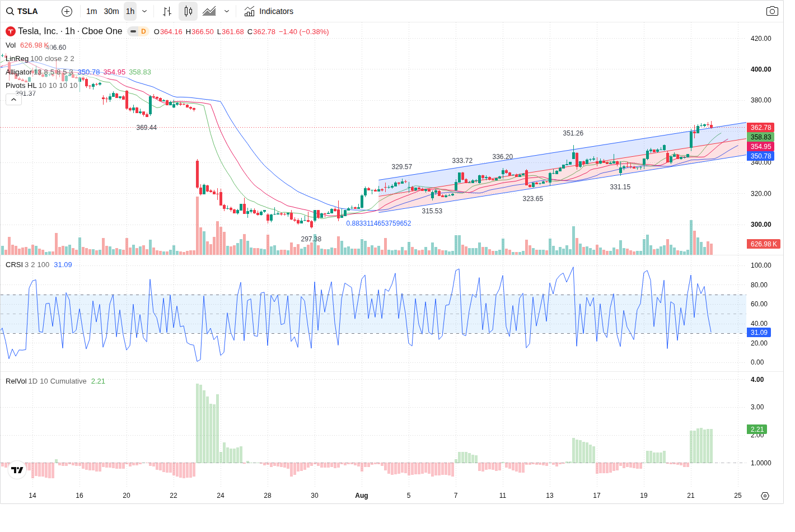Click the Tesla logo icon
This screenshot has height=532, width=795.
11,31
